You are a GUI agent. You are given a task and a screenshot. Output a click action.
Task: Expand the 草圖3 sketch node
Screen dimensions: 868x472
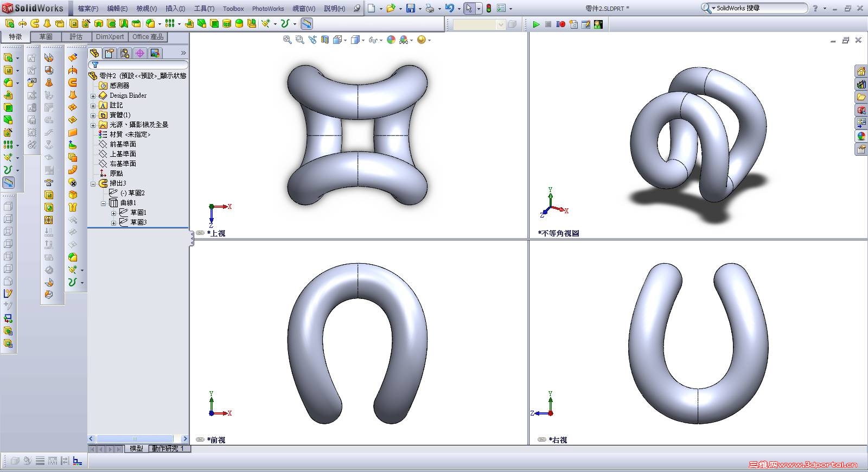click(113, 222)
